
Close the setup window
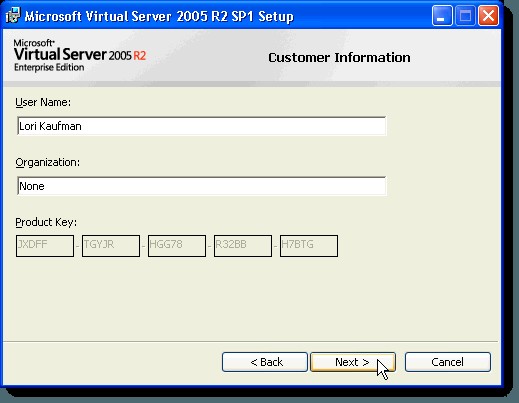point(488,16)
